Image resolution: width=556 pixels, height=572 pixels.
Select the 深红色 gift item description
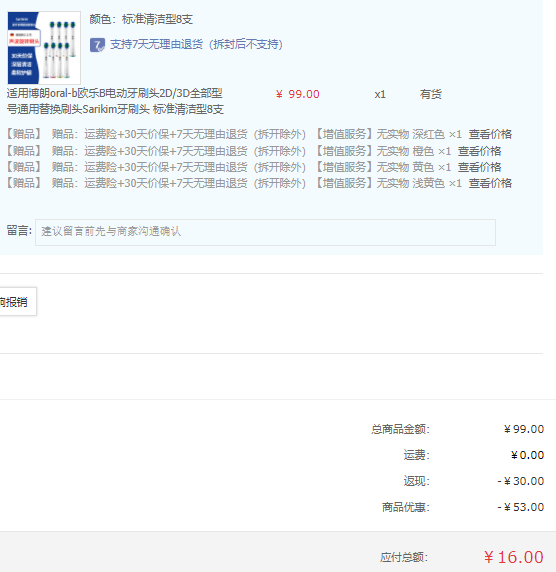coord(256,134)
